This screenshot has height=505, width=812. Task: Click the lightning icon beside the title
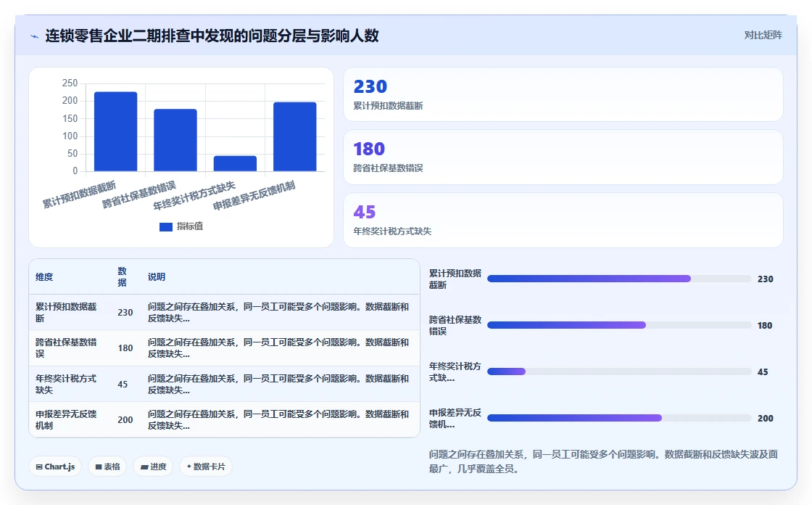click(35, 36)
